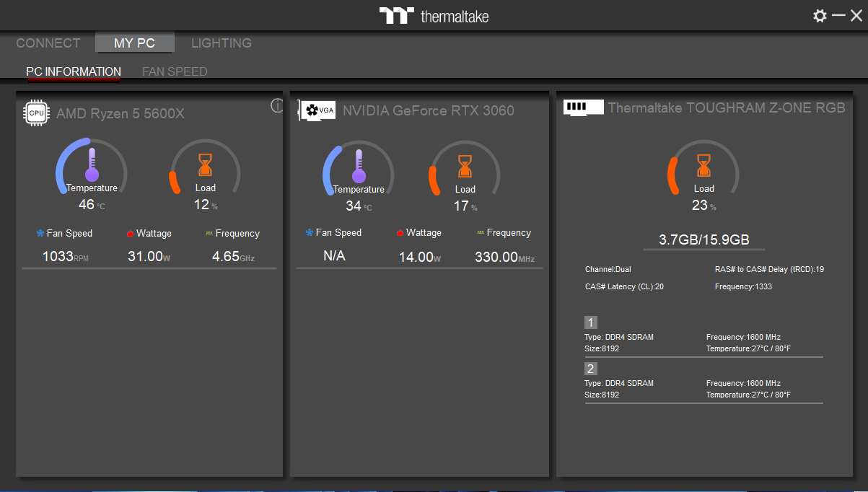This screenshot has height=492, width=868.
Task: Click the CPU chip icon
Action: pyautogui.click(x=36, y=113)
